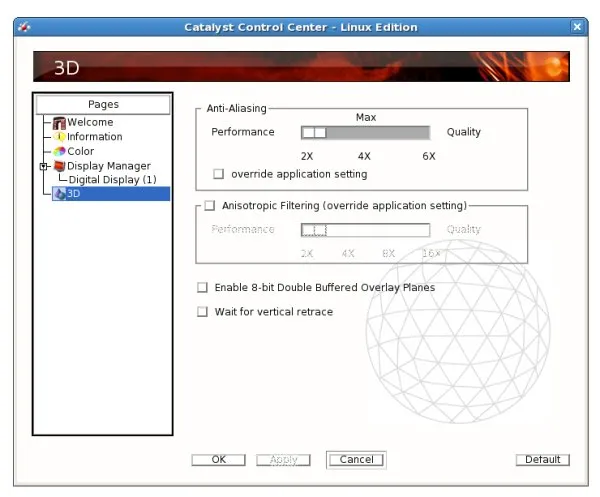Enable anti-aliasing override application setting
The height and width of the screenshot is (497, 600).
tap(218, 174)
